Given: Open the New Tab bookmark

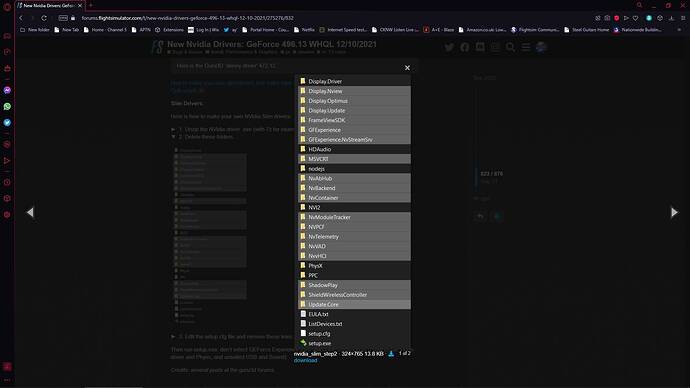Looking at the screenshot, I should pos(66,30).
